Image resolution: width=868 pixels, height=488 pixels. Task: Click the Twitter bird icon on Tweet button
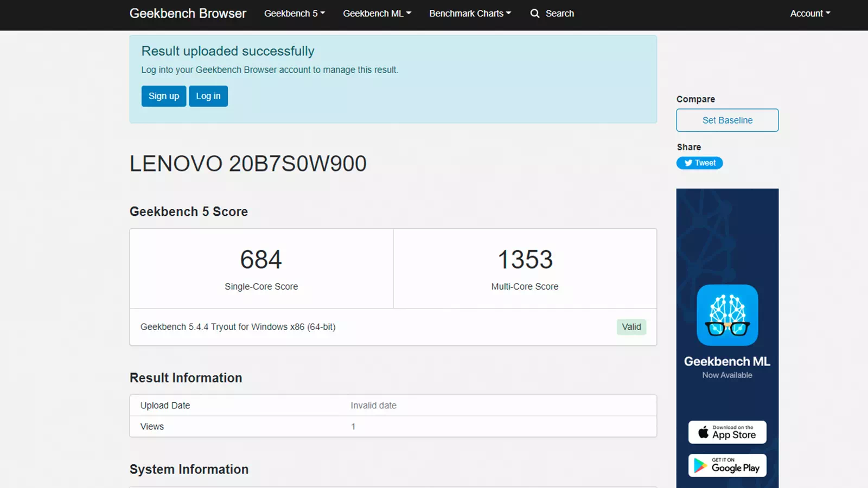(x=688, y=163)
